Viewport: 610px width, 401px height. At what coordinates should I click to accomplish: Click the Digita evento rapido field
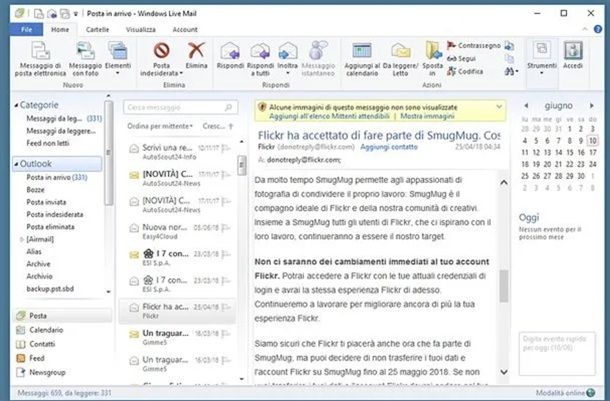(557, 354)
